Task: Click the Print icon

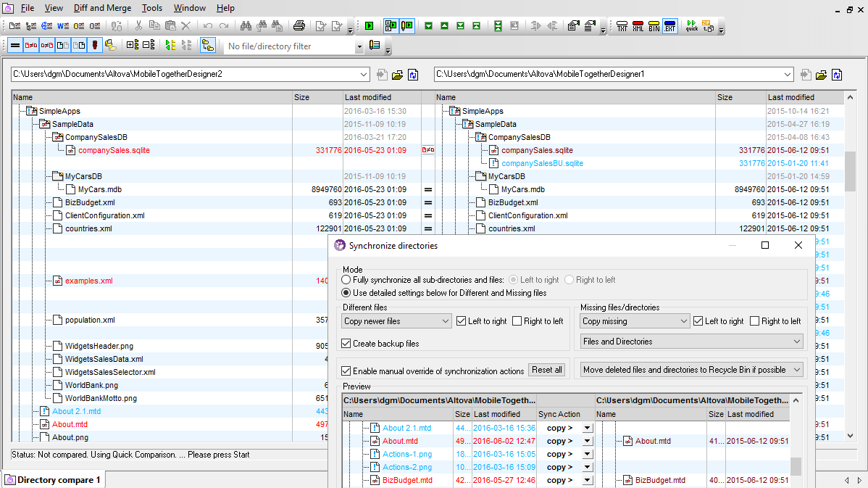Action: 299,25
